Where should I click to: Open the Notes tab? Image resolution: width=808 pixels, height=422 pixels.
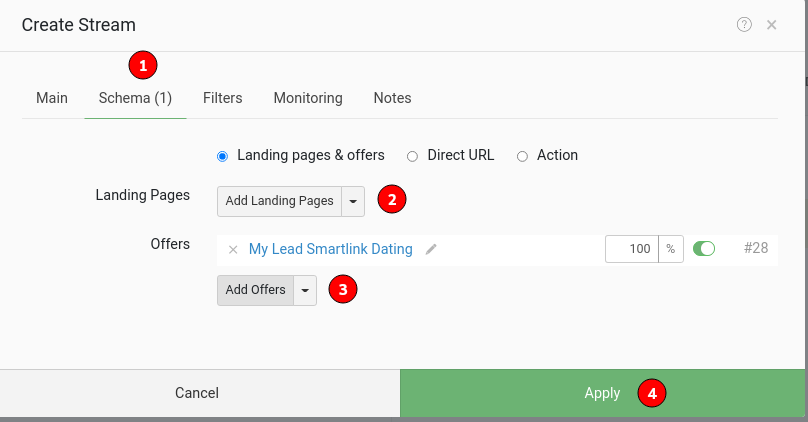(x=392, y=98)
